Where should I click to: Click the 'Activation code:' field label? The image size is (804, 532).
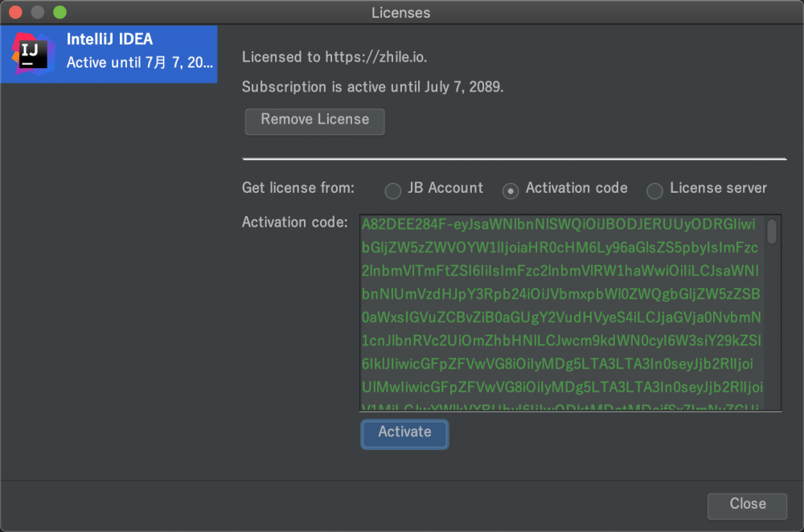[x=294, y=222]
